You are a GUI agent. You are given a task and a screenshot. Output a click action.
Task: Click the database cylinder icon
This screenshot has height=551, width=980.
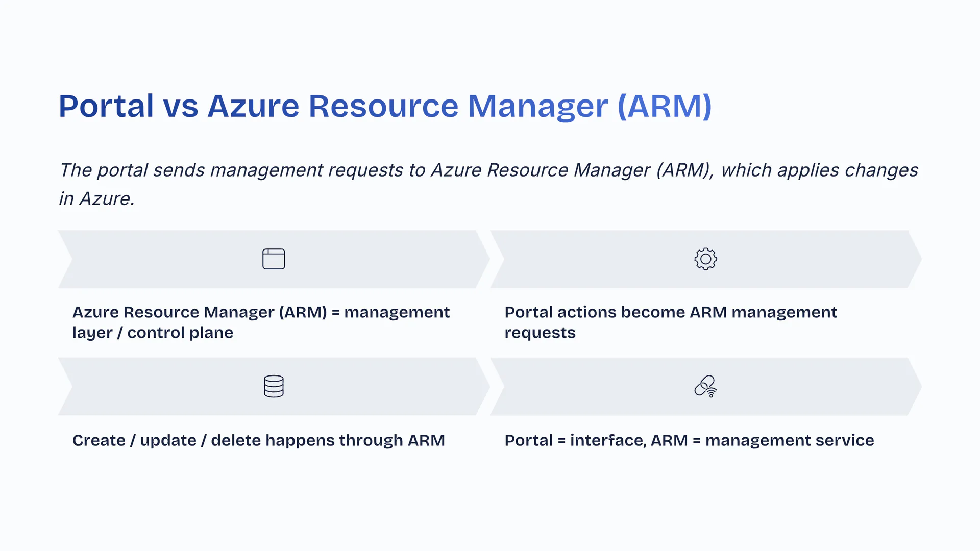(274, 386)
